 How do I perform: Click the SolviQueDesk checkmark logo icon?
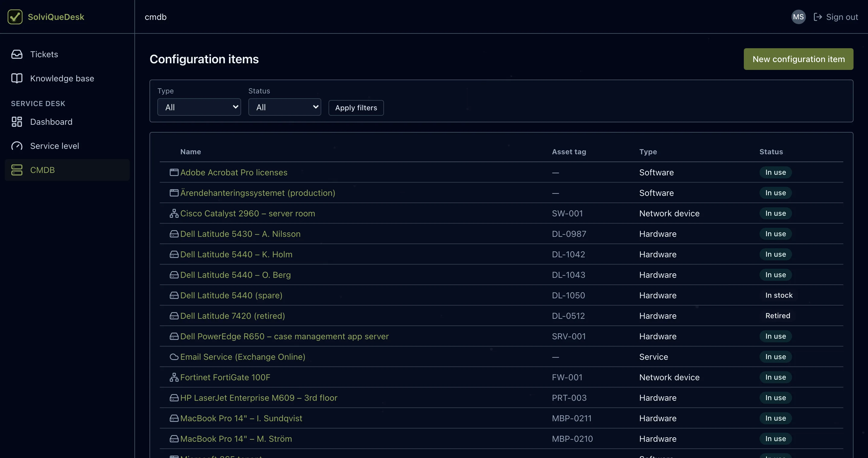tap(15, 17)
